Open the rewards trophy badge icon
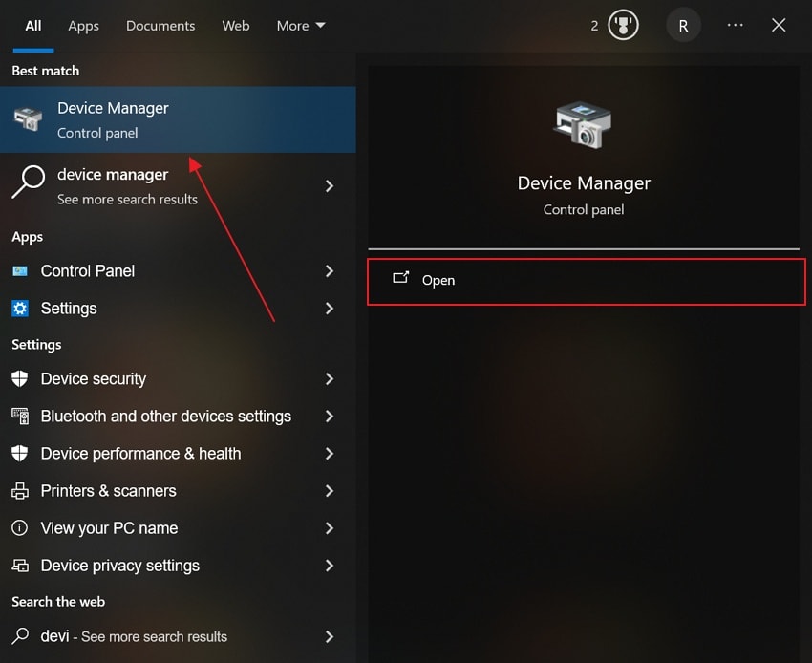 pos(623,26)
